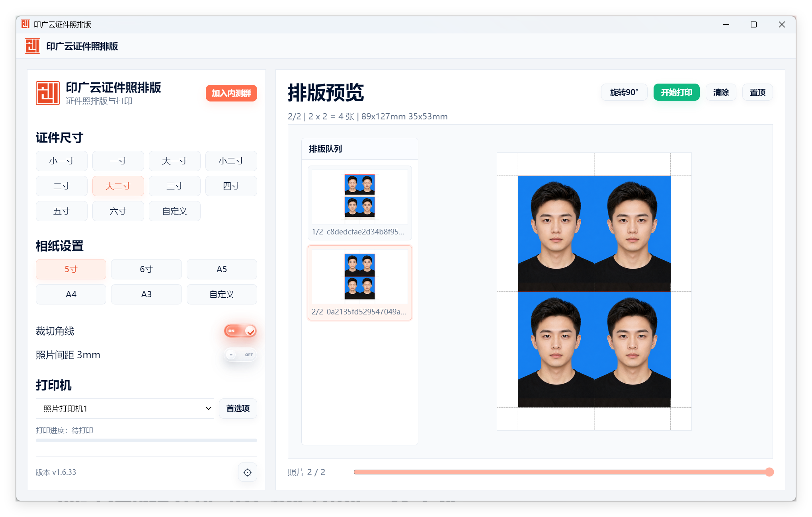
Task: Click the header app logo icon
Action: [x=32, y=46]
